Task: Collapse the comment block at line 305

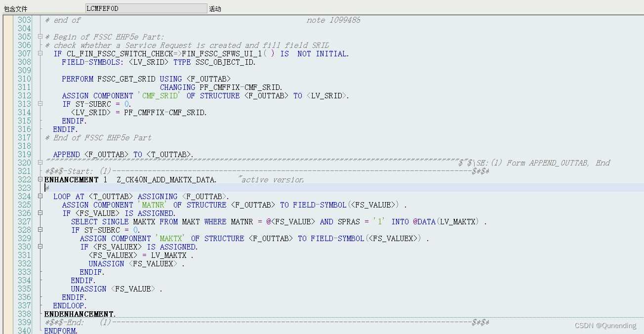Action: [x=40, y=37]
